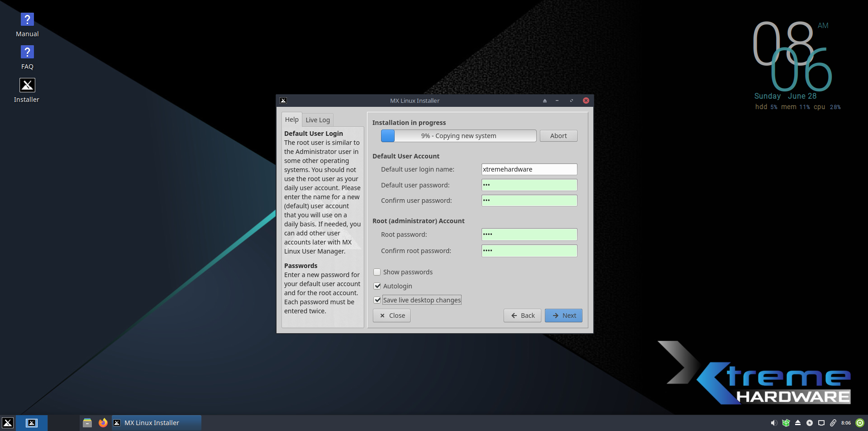Abort the installation in progress
The image size is (868, 431).
click(558, 136)
